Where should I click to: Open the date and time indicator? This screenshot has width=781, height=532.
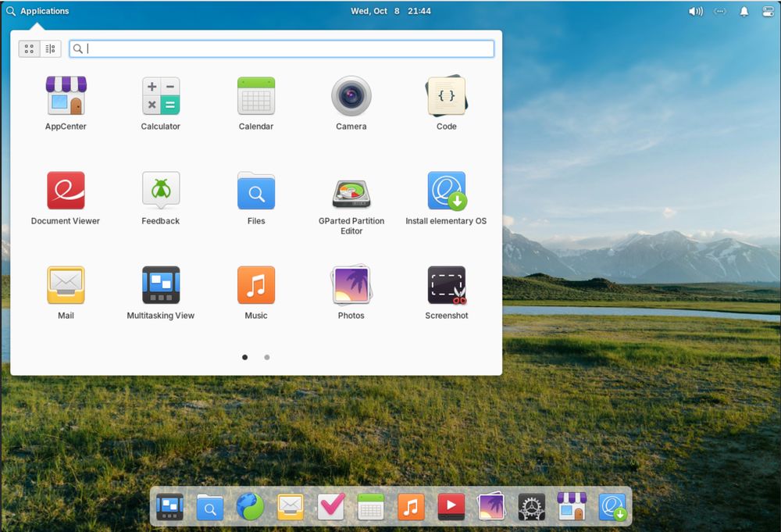point(390,11)
